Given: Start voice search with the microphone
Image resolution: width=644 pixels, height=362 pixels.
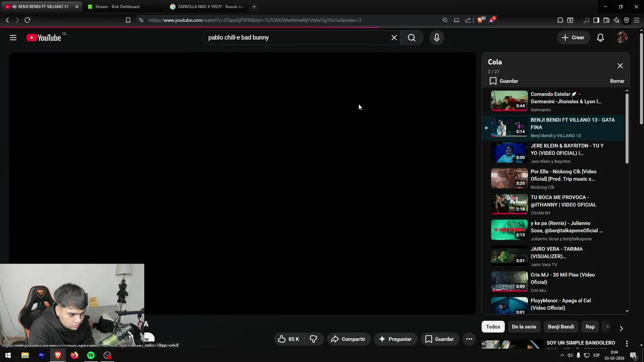Looking at the screenshot, I should [436, 38].
